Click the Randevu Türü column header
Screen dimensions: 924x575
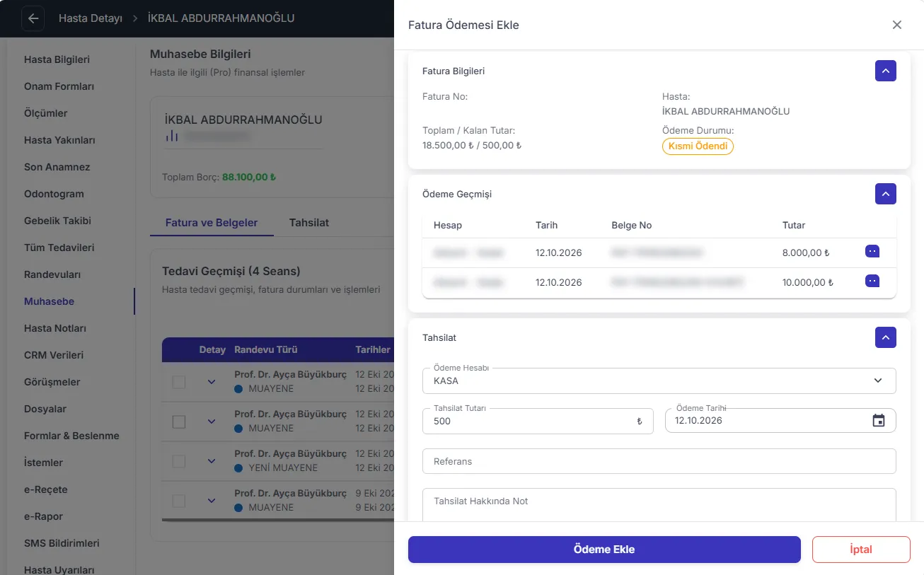[x=266, y=349]
